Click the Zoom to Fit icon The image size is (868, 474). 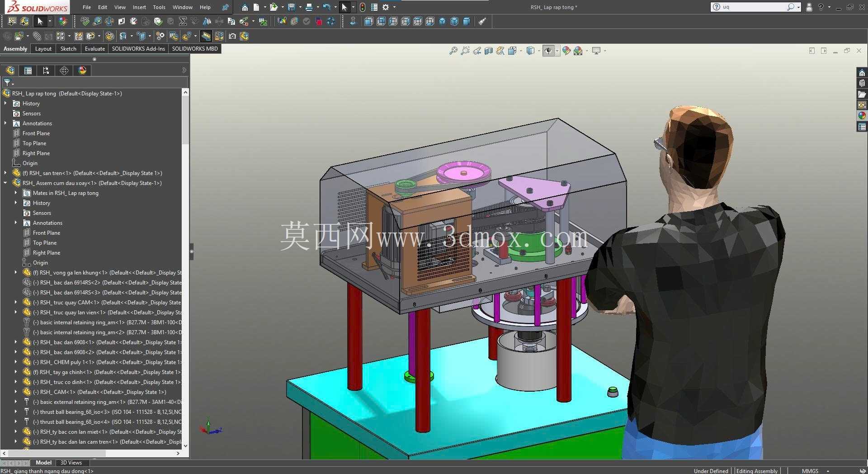453,51
